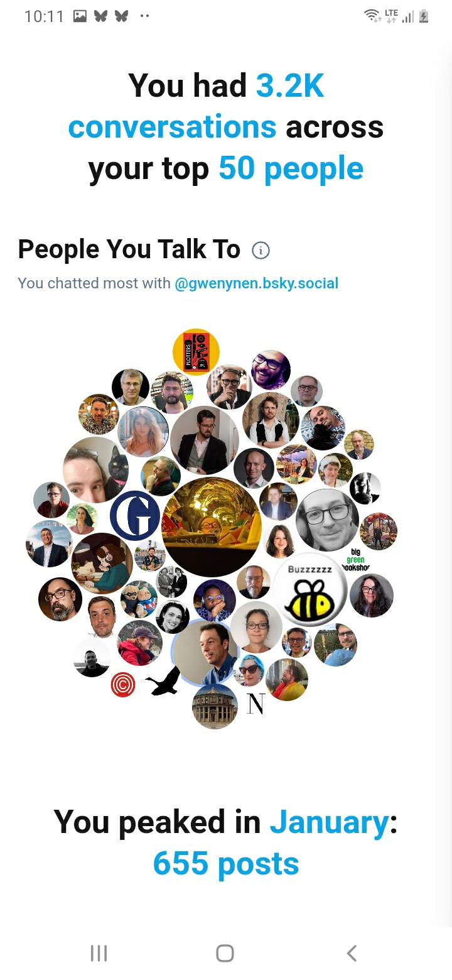Tap the black-and-white man with glasses avatar
452x980 pixels.
tap(327, 520)
